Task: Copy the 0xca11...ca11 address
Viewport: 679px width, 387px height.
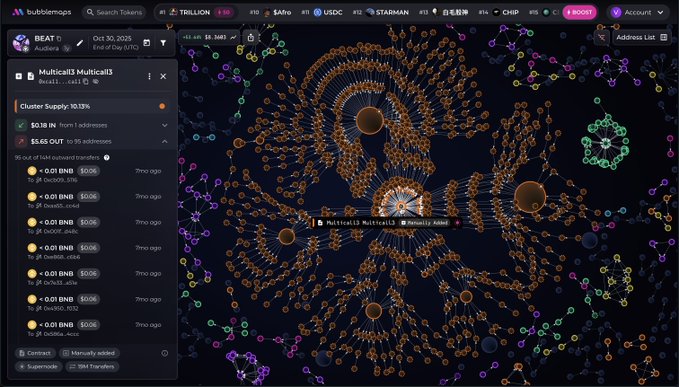Action: [x=85, y=81]
